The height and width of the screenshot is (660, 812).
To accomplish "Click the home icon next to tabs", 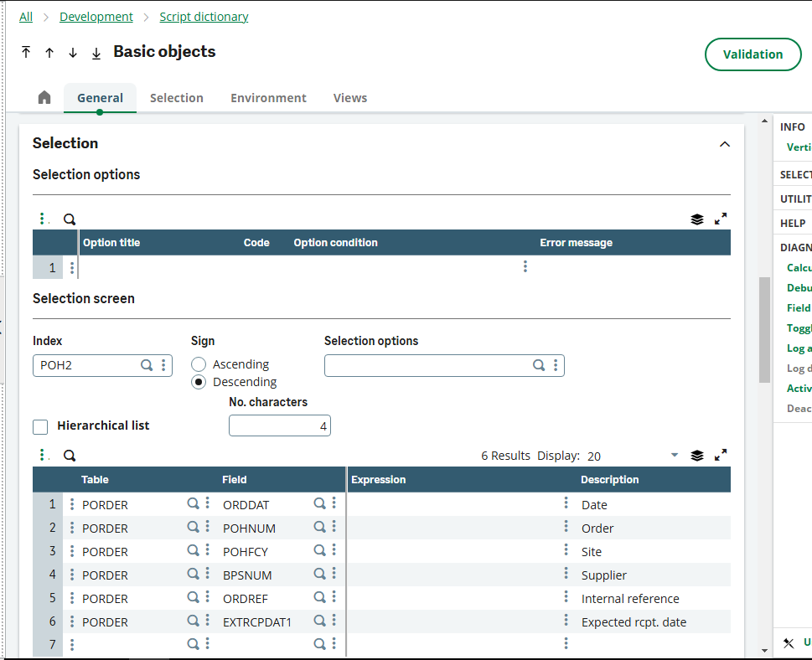I will tap(44, 97).
